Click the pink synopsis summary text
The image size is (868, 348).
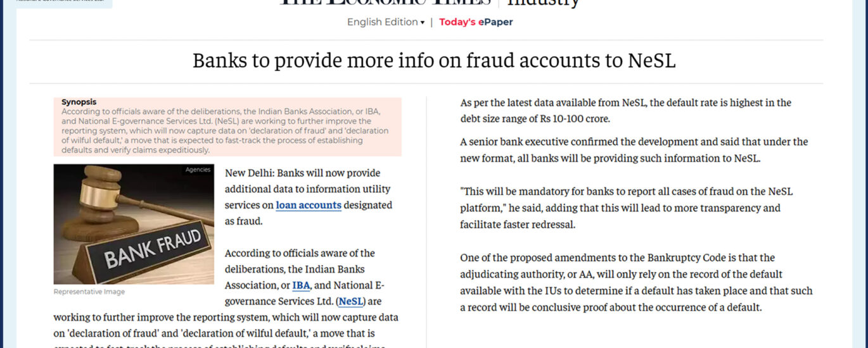(x=226, y=131)
